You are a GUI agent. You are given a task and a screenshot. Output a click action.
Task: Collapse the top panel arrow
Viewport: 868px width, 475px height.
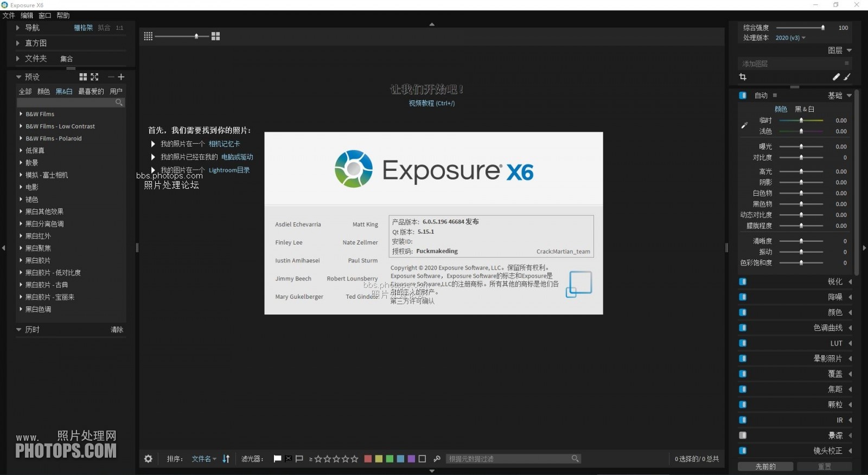(432, 24)
